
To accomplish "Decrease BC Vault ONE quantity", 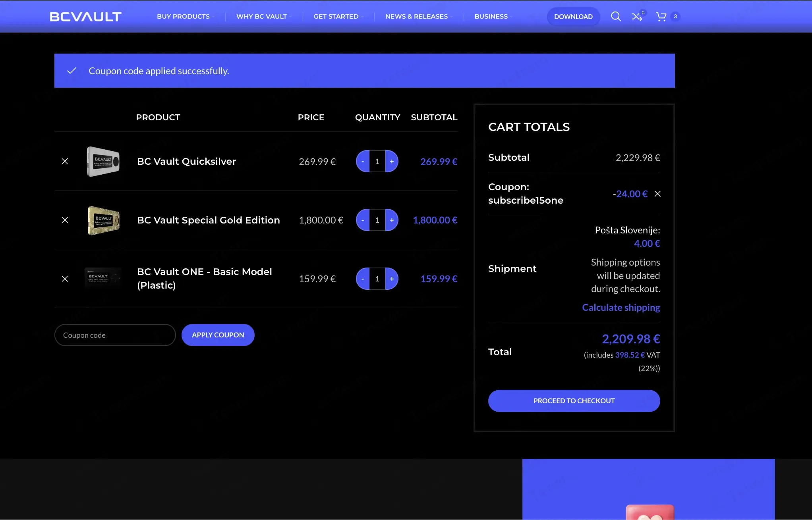I will pos(363,279).
